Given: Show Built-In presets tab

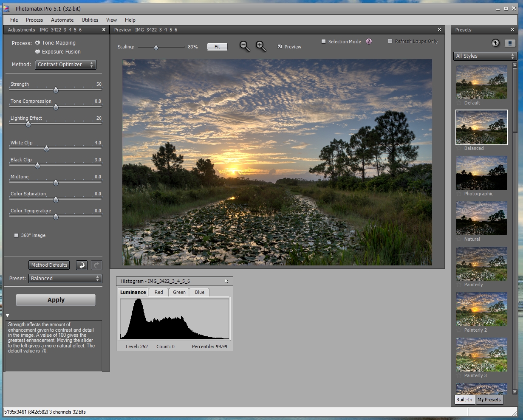Looking at the screenshot, I should 464,400.
